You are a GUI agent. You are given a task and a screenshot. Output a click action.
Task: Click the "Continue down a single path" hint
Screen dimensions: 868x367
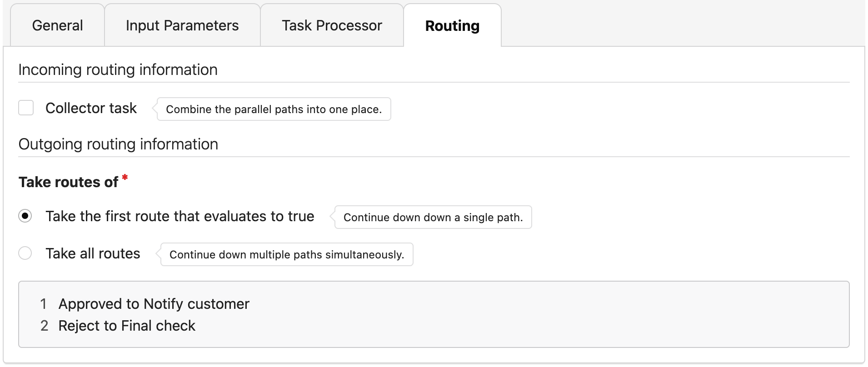click(433, 218)
